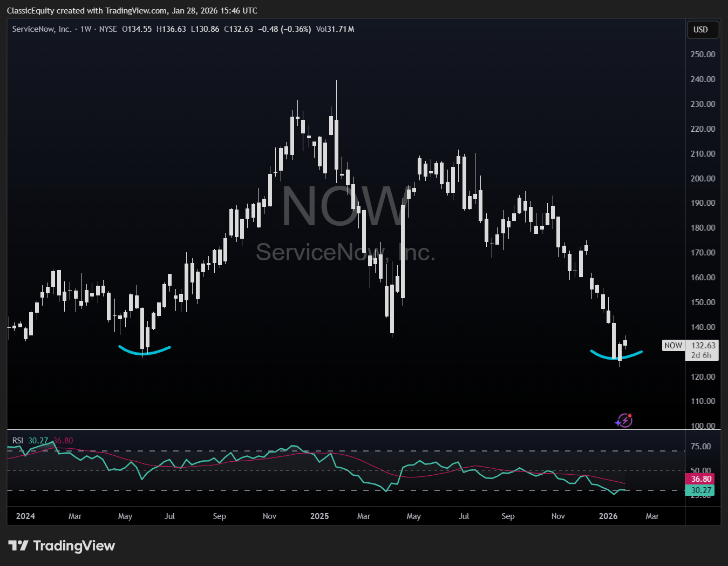Click the purple lightning bolt icon on chart
The width and height of the screenshot is (728, 566).
(x=624, y=420)
